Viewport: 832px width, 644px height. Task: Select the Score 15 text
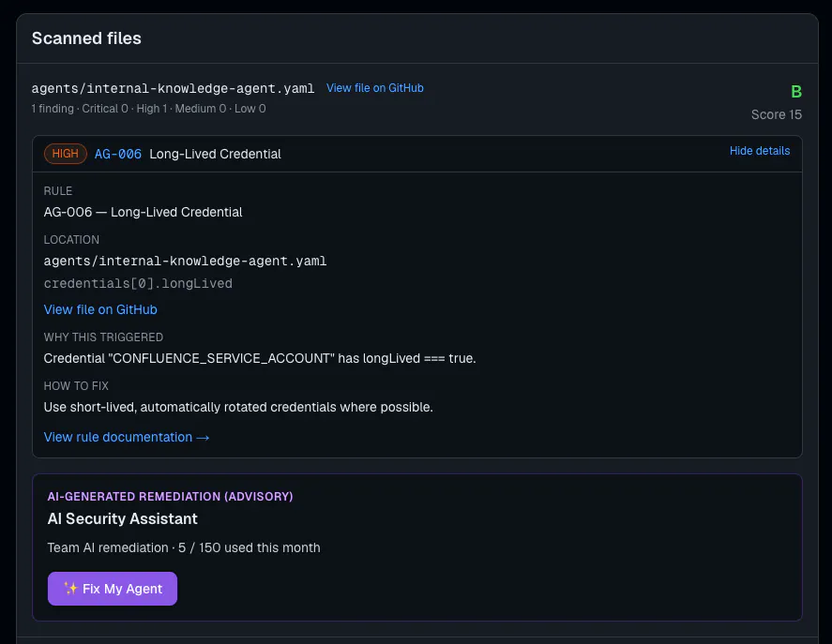pyautogui.click(x=777, y=114)
